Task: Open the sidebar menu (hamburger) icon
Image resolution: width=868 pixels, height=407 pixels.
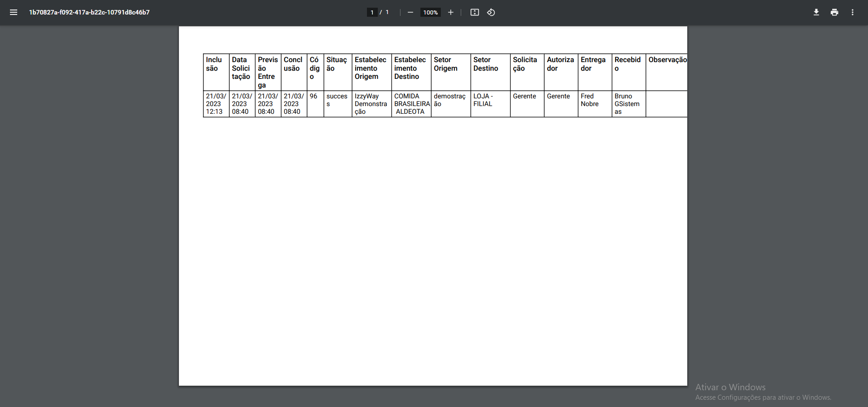Action: tap(14, 12)
